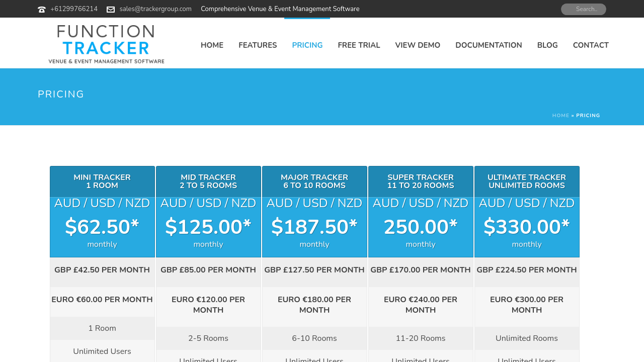
Task: Click GBP £42.50 per month text
Action: click(x=102, y=270)
